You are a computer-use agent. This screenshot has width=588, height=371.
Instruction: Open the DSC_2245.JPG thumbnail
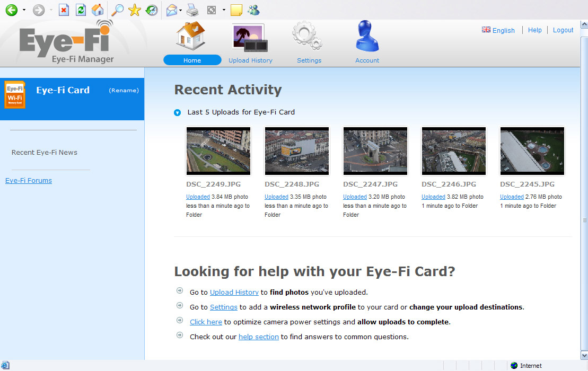[532, 151]
